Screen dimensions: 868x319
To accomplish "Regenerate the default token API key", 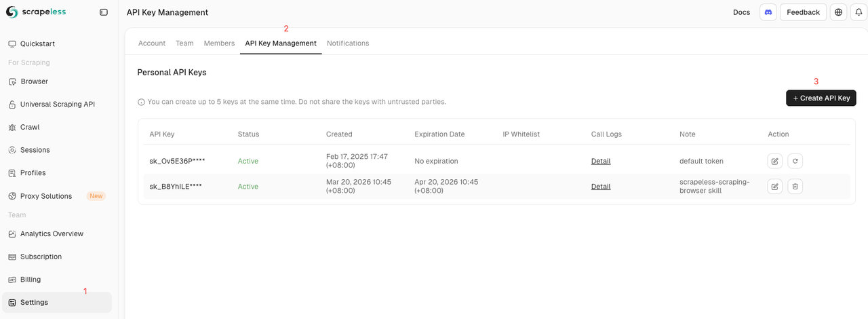I will pyautogui.click(x=795, y=161).
